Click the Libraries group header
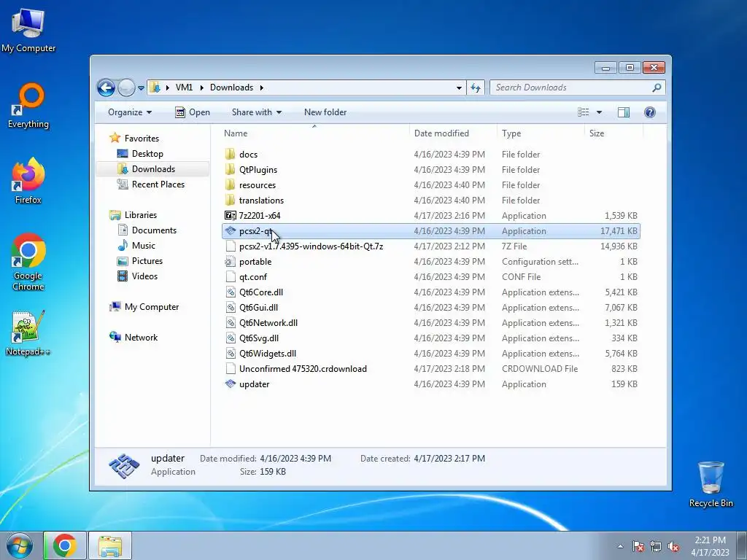 (x=140, y=215)
